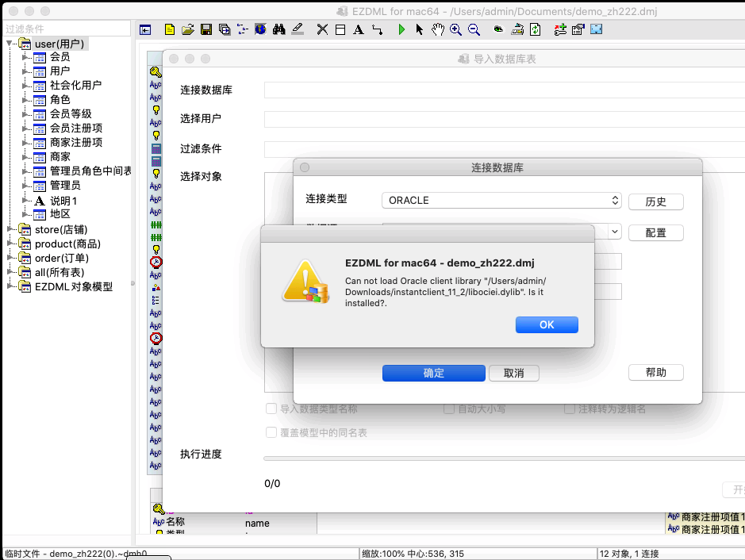Add text note with the A icon
This screenshot has height=560, width=745.
click(359, 29)
